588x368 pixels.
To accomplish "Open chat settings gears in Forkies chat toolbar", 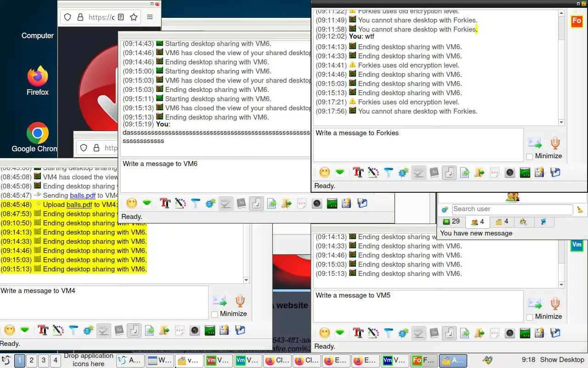I will [x=403, y=172].
